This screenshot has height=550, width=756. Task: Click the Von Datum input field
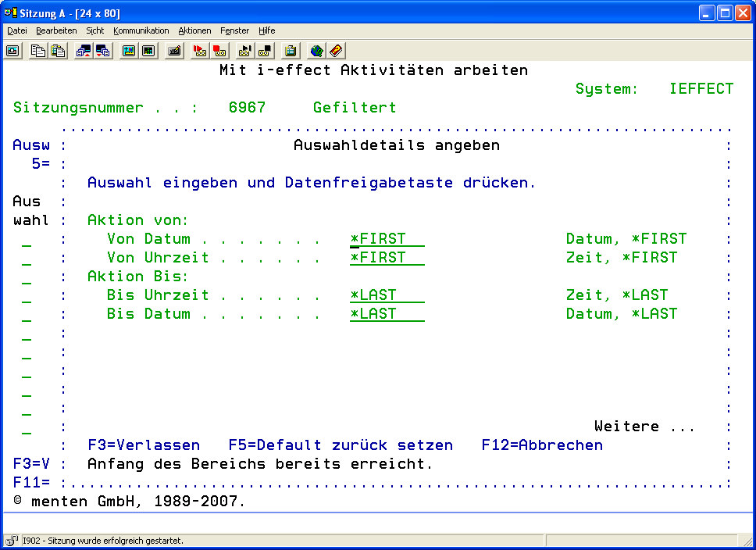(x=387, y=239)
